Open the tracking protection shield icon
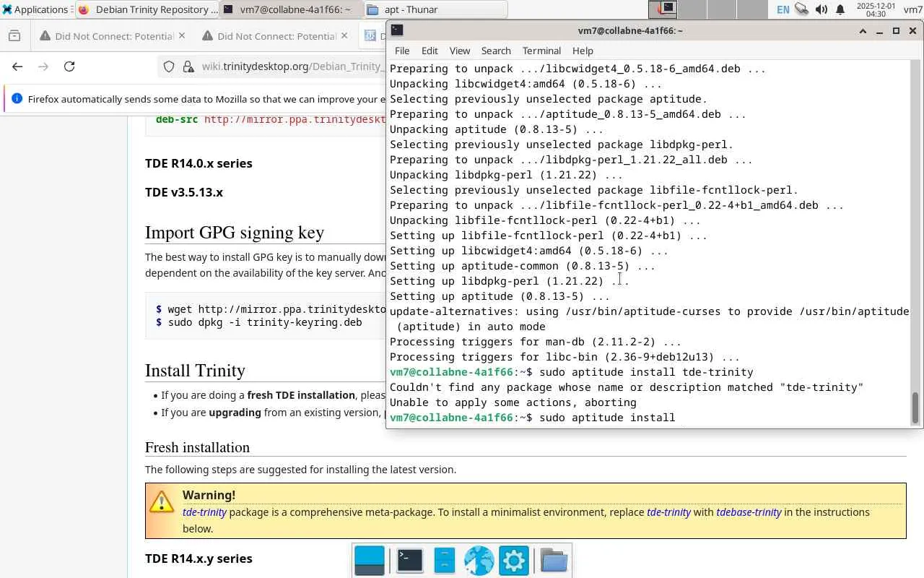The image size is (924, 578). [169, 66]
